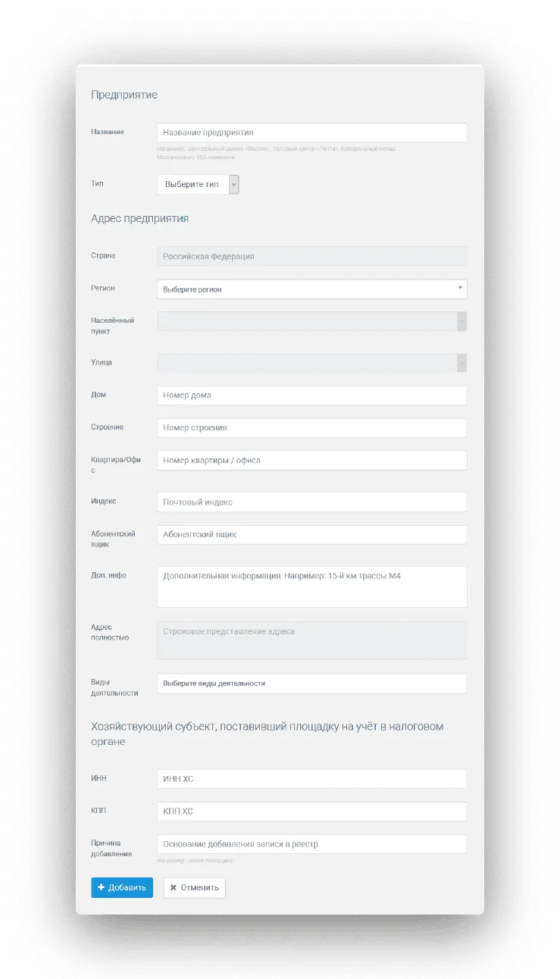Image resolution: width=560 pixels, height=979 pixels.
Task: Click the Почтовый индекс field
Action: (311, 502)
